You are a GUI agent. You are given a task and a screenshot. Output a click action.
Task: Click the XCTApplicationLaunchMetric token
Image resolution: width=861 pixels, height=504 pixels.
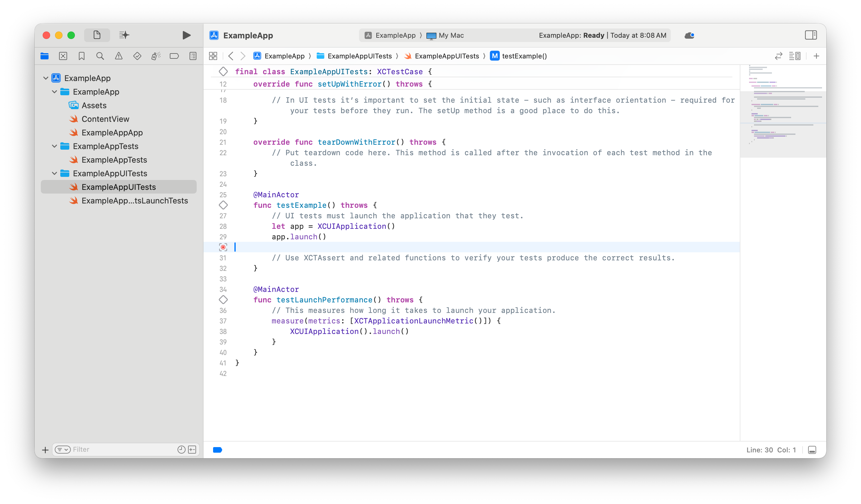tap(414, 321)
